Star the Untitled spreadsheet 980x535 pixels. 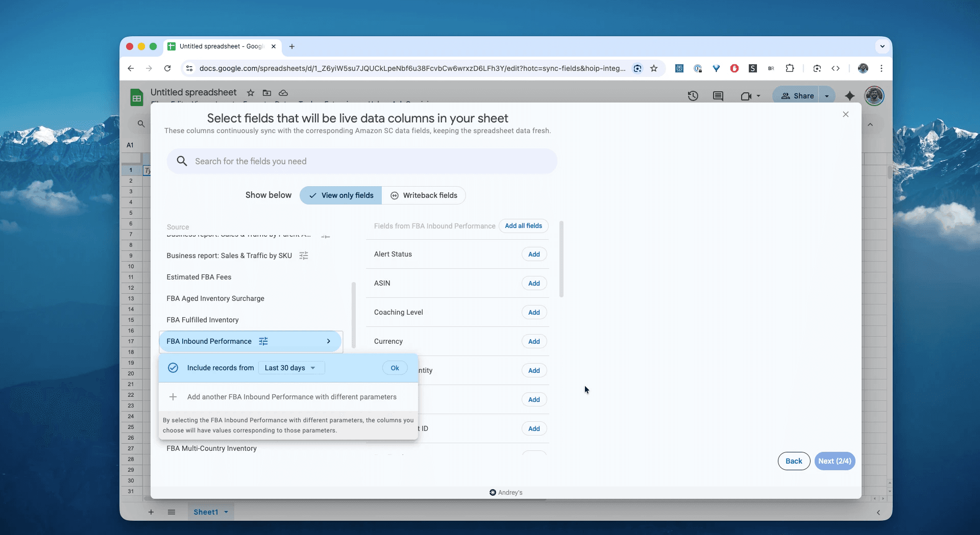[x=251, y=93]
